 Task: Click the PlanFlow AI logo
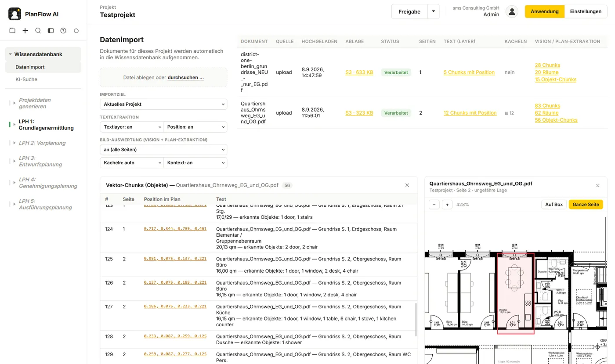point(15,14)
